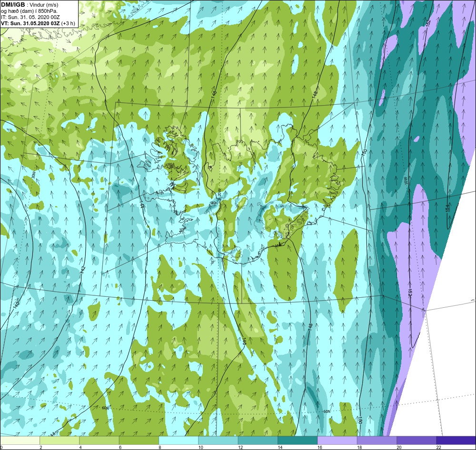Click the 2–4 m/s light green legend swatch

(x=59, y=440)
